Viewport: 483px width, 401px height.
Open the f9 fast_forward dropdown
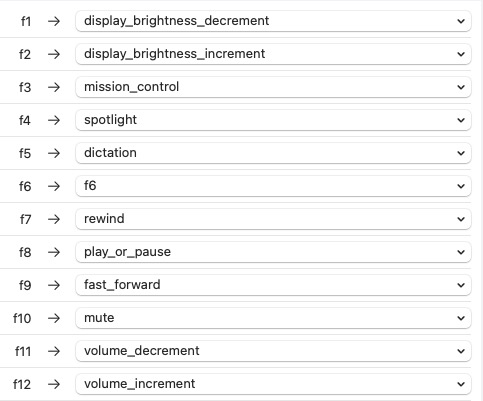[273, 285]
